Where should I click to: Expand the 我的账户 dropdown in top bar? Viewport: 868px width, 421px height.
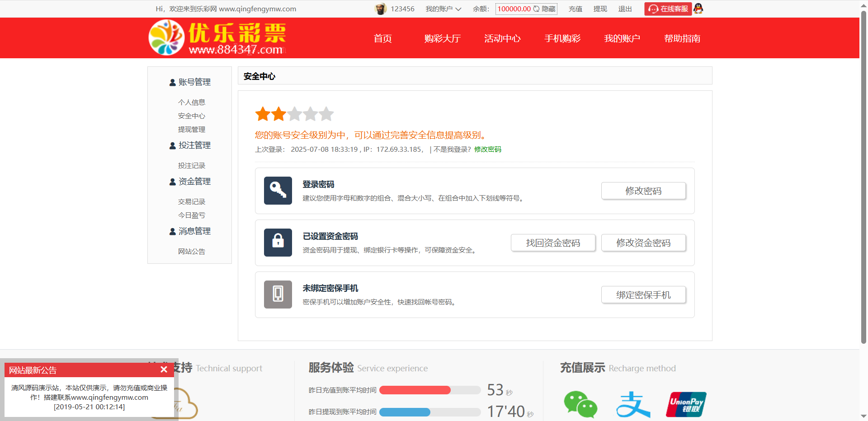click(x=443, y=9)
